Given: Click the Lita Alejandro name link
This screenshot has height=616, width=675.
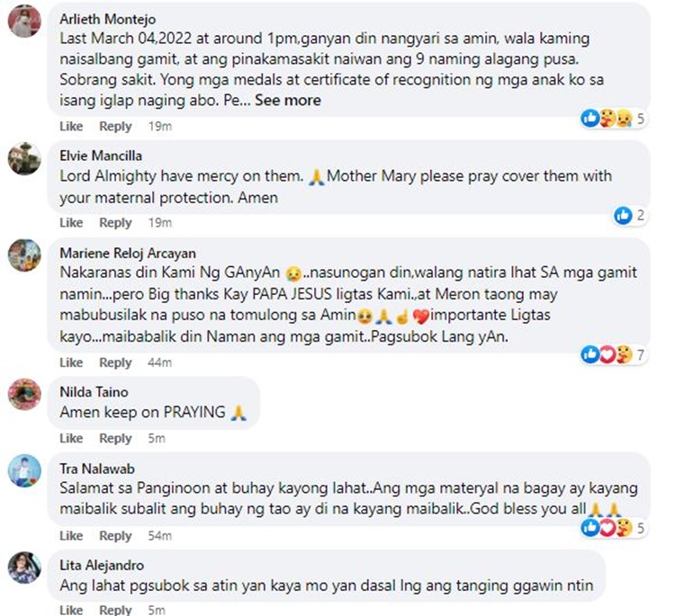Looking at the screenshot, I should coord(102,566).
